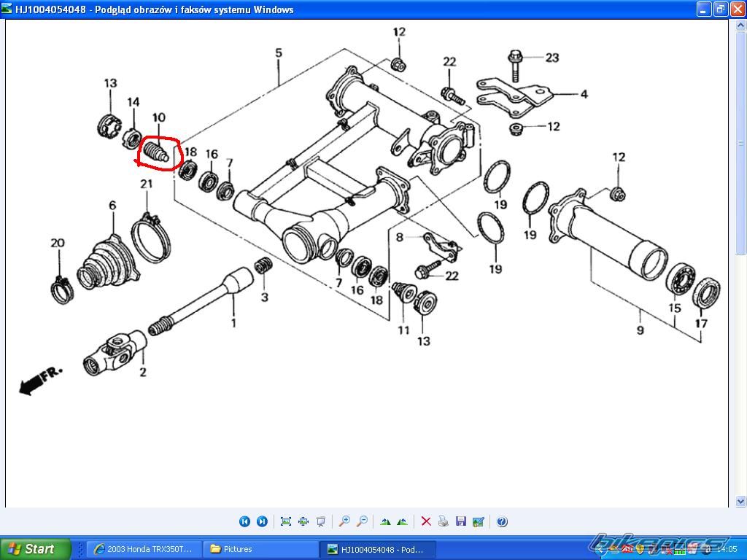This screenshot has height=560, width=747.
Task: Save a copy using the floppy disk icon
Action: tap(461, 521)
